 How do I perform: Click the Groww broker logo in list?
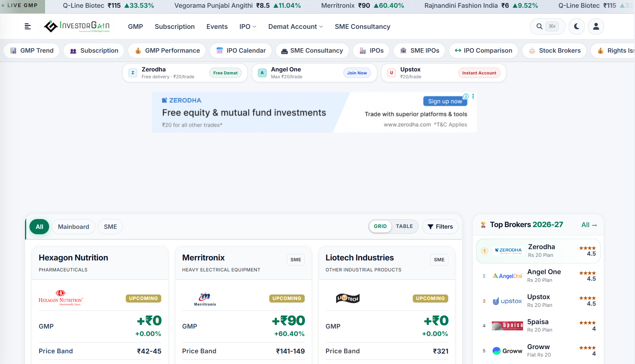click(x=507, y=351)
